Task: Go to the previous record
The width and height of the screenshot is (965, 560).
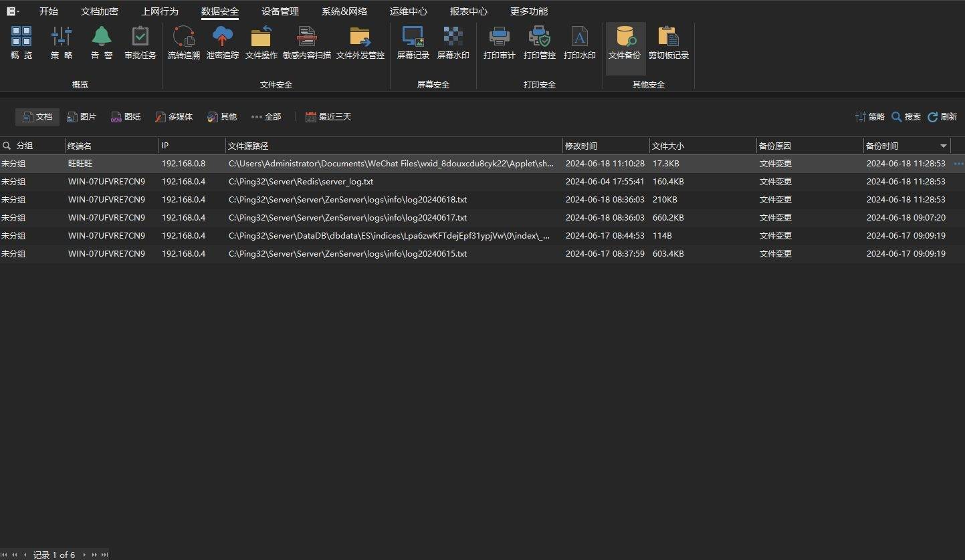Action: 25,555
